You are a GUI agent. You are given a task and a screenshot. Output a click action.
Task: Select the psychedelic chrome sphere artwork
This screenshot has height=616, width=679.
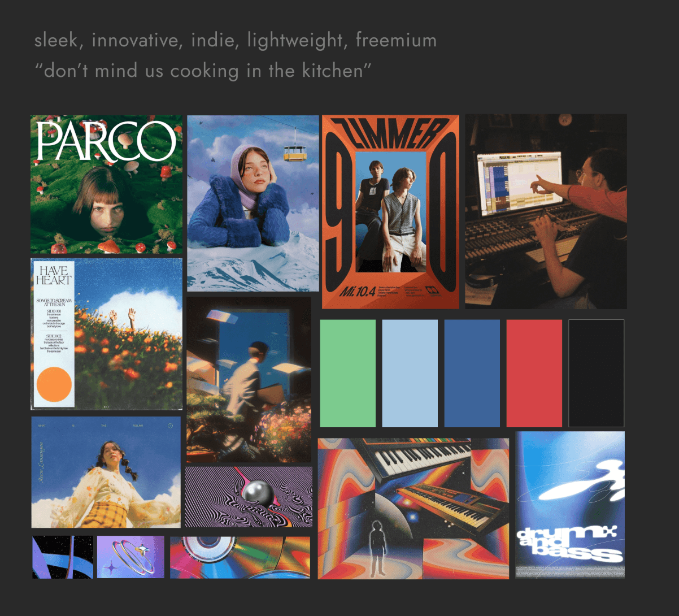249,497
